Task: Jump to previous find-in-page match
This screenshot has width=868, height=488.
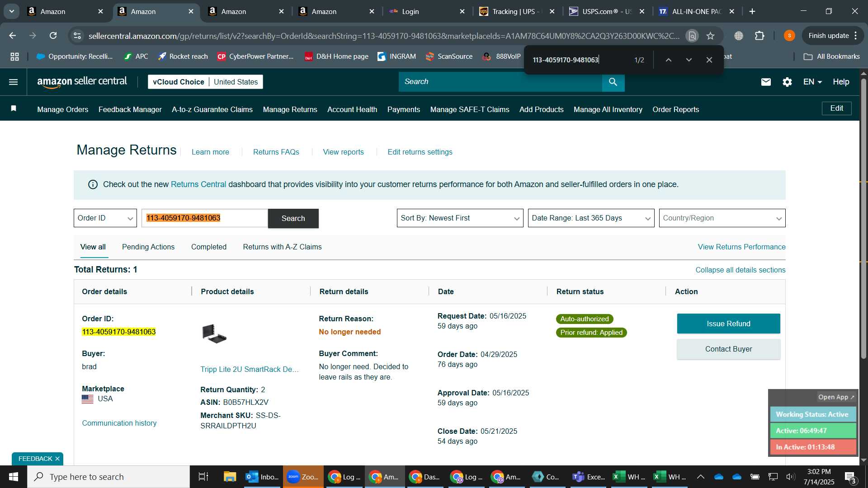Action: pyautogui.click(x=668, y=60)
